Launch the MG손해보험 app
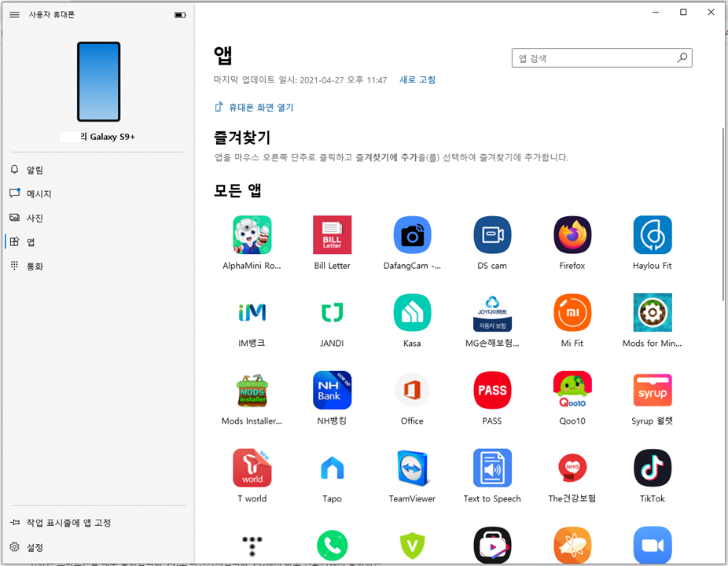The width and height of the screenshot is (728, 566). (x=492, y=313)
